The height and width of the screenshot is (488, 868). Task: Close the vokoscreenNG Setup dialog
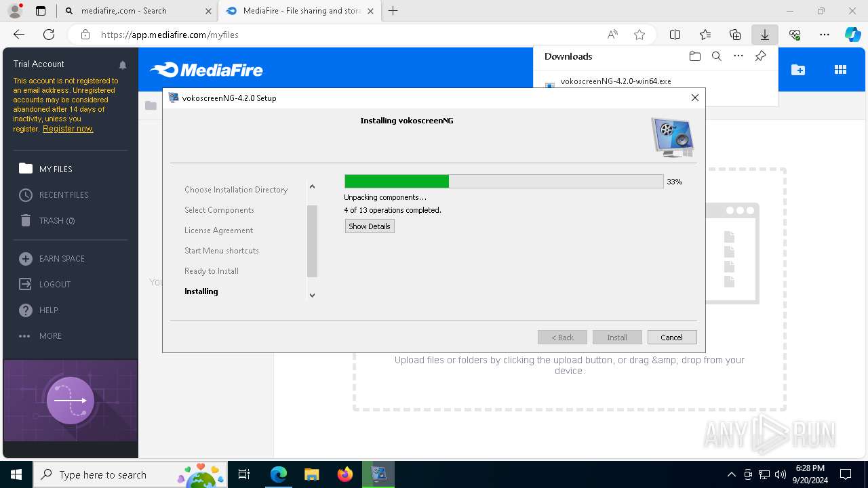(x=694, y=98)
